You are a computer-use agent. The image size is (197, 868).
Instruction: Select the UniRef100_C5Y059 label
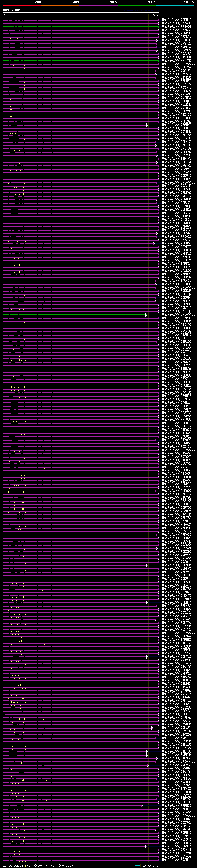pos(177,857)
